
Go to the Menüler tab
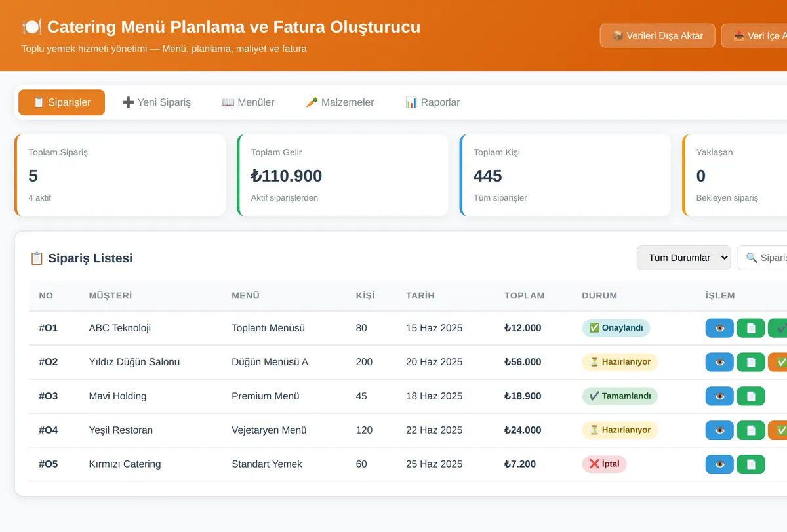click(248, 102)
